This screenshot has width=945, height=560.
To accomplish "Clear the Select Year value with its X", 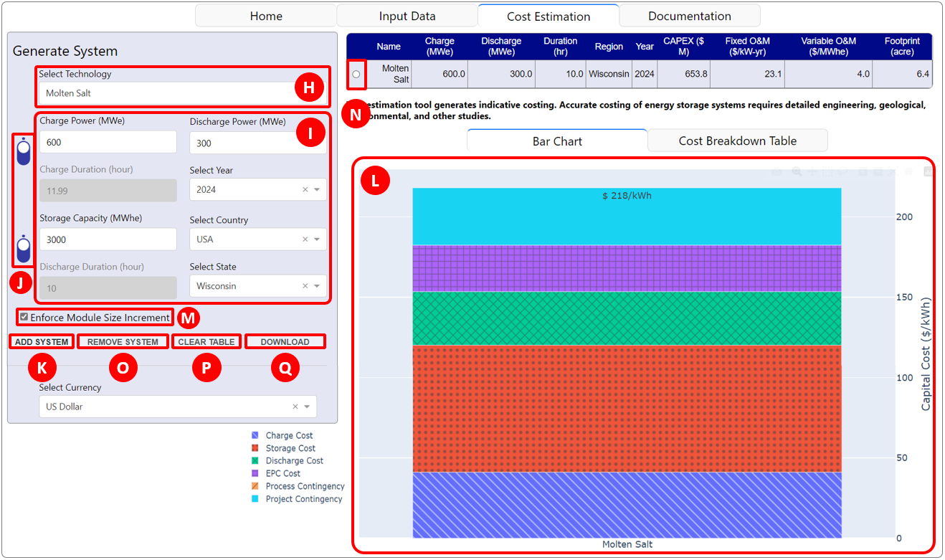I will [x=305, y=190].
